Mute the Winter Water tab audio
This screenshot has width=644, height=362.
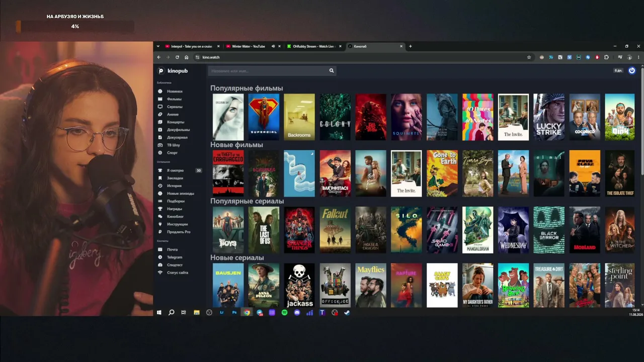coord(273,46)
